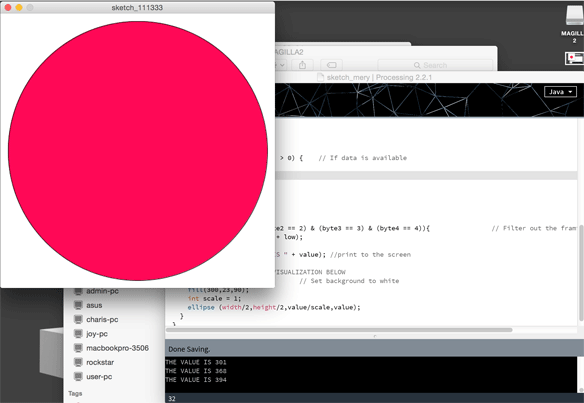Click the Tags heading in Finder sidebar
The image size is (584, 403).
point(75,393)
